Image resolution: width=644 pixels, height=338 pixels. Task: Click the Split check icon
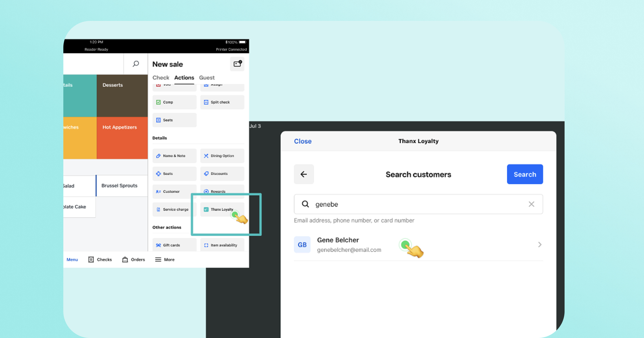point(206,102)
